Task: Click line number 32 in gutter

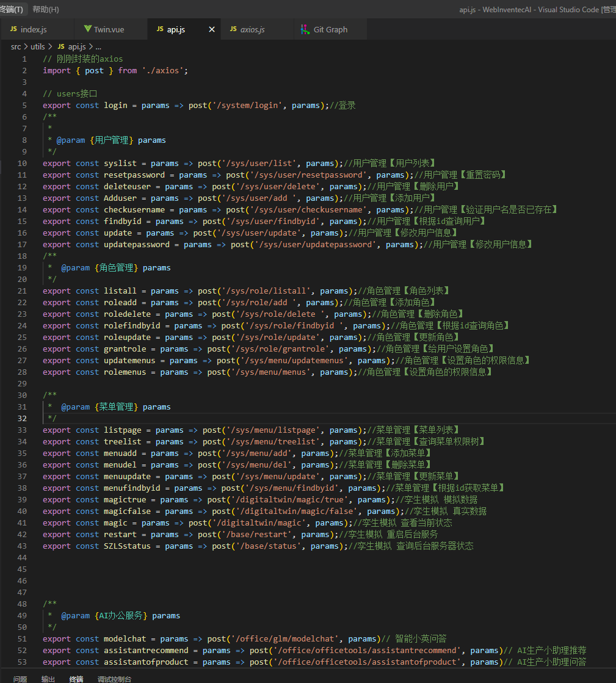Action: point(22,419)
